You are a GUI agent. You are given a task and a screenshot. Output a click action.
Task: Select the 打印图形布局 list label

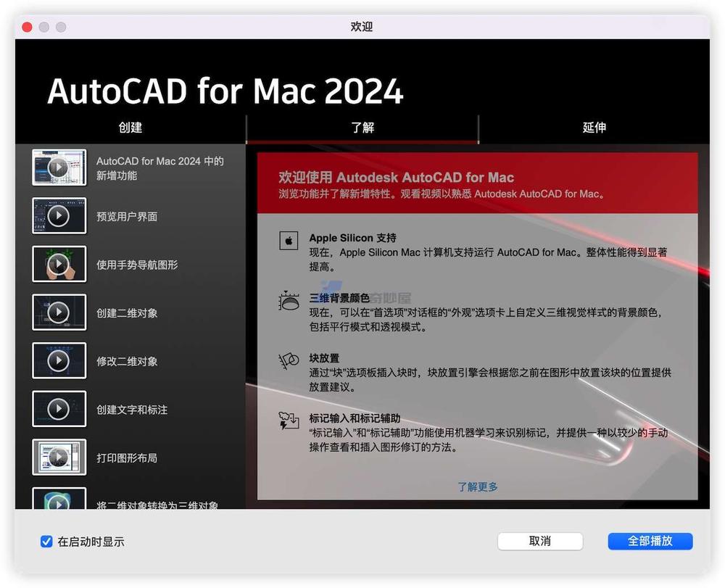tap(127, 457)
